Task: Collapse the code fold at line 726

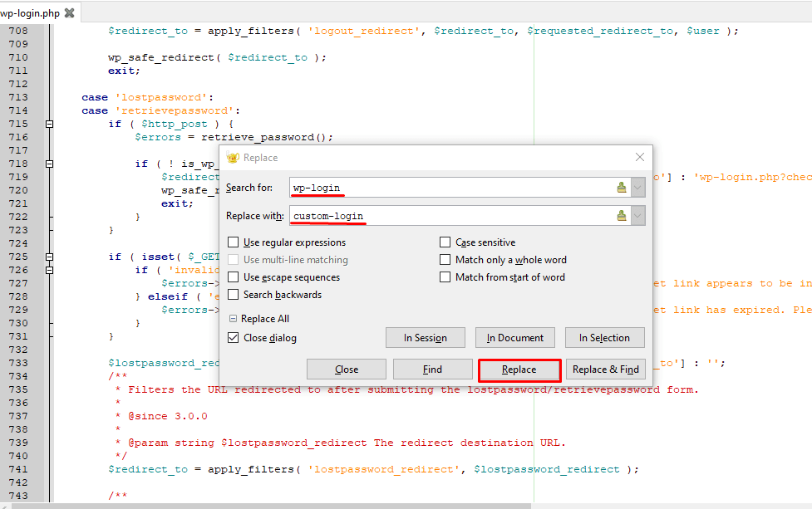Action: 49,270
